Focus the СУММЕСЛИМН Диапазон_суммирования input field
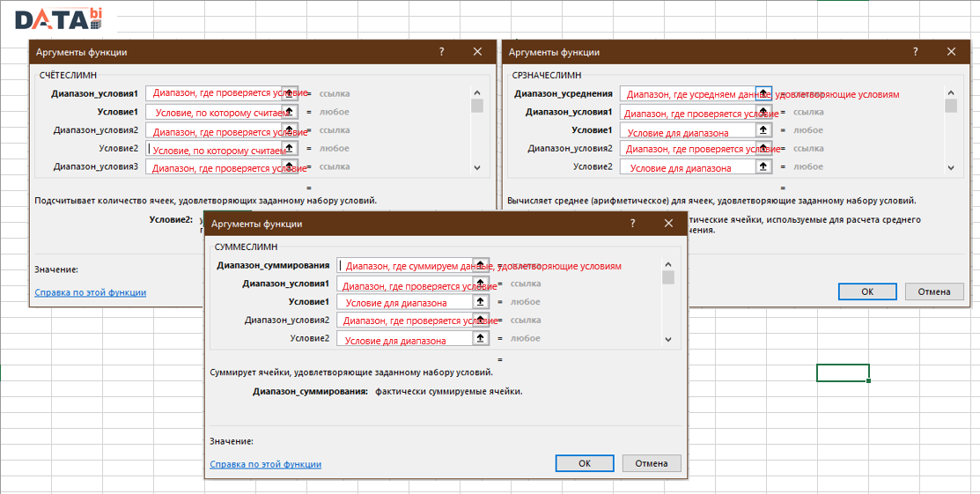Screen dimensions: 980x494 click(x=404, y=265)
